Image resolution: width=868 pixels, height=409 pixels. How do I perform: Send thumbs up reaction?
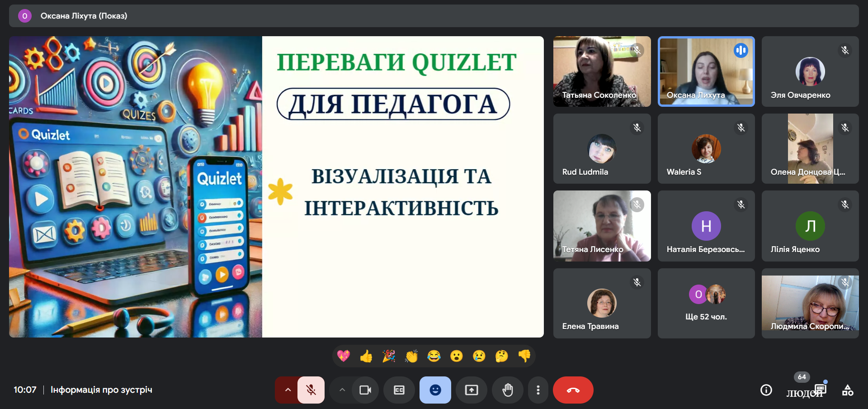[x=366, y=356]
